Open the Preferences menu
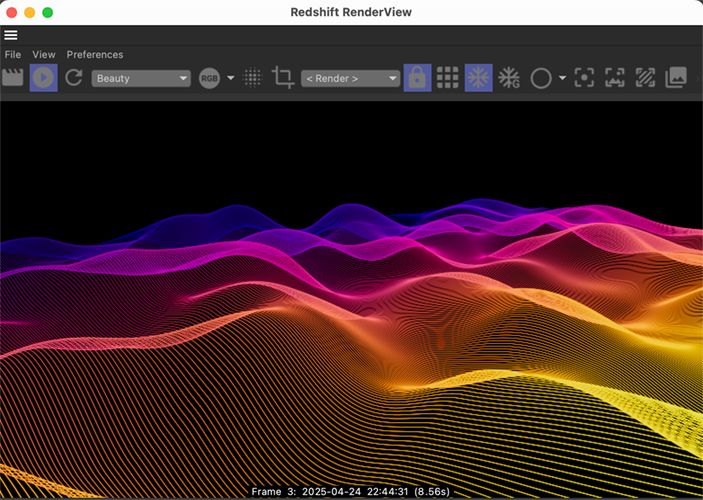This screenshot has width=703, height=500. pos(95,55)
